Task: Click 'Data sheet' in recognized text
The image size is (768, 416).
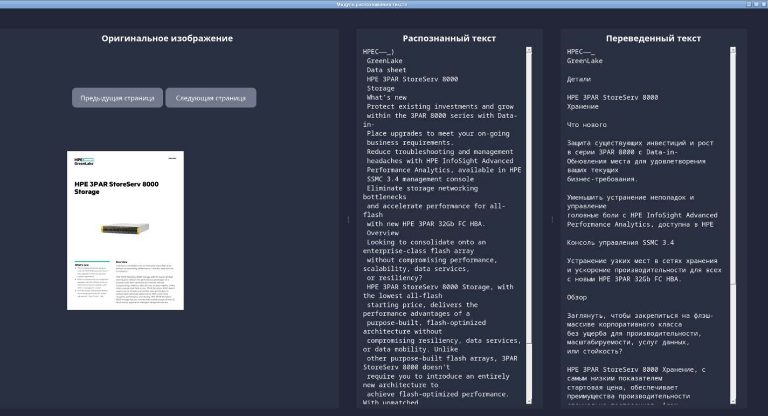Action: [x=386, y=70]
